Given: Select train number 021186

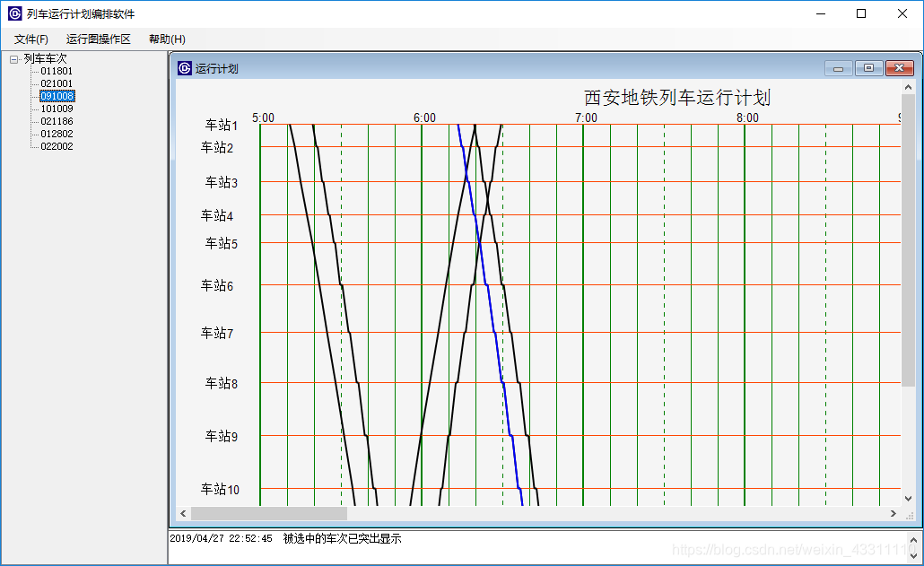Looking at the screenshot, I should point(57,121).
